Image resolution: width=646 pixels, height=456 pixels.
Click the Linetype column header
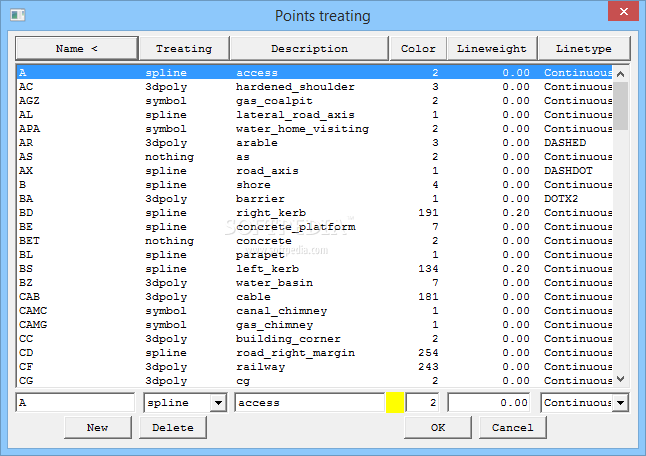click(584, 49)
